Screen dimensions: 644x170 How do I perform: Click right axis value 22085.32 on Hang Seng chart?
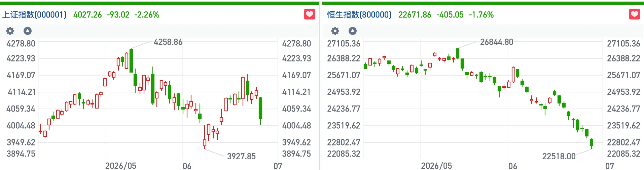(x=623, y=154)
